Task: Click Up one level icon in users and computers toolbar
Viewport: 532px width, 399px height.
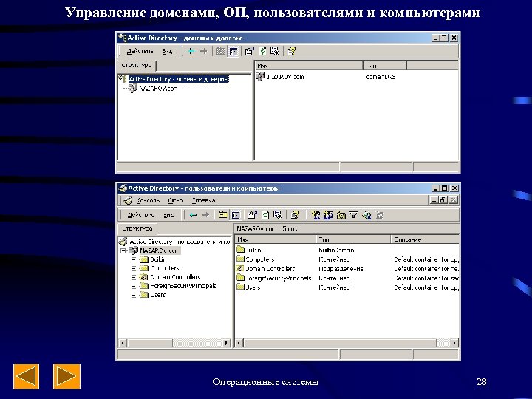Action: click(223, 215)
